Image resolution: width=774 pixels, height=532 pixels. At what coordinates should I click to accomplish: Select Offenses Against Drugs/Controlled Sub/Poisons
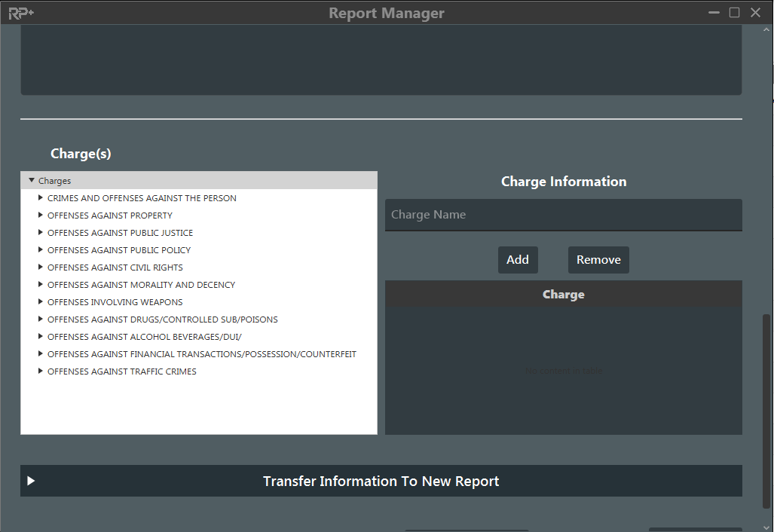coord(162,320)
